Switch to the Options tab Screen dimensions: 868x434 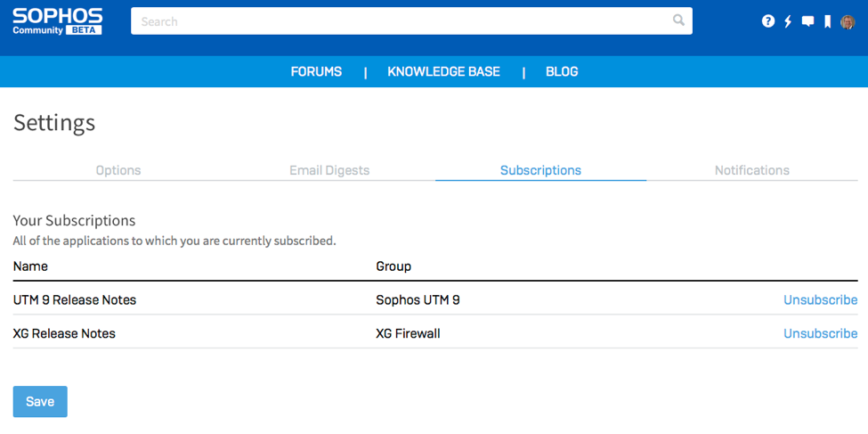118,170
